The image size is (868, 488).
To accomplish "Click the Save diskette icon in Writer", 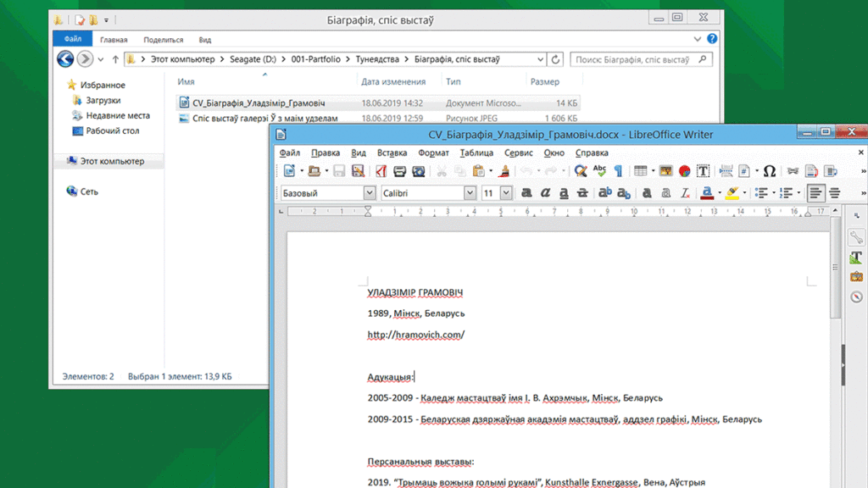I will point(339,171).
